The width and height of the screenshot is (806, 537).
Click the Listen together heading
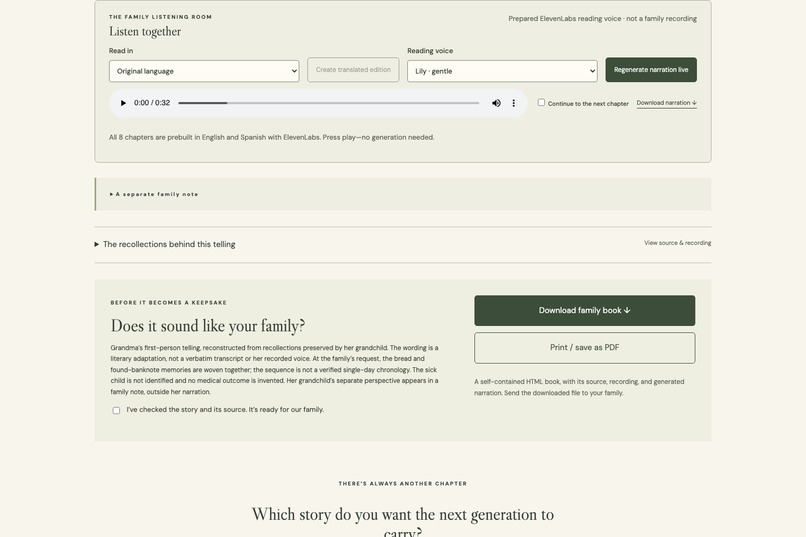[x=145, y=32]
